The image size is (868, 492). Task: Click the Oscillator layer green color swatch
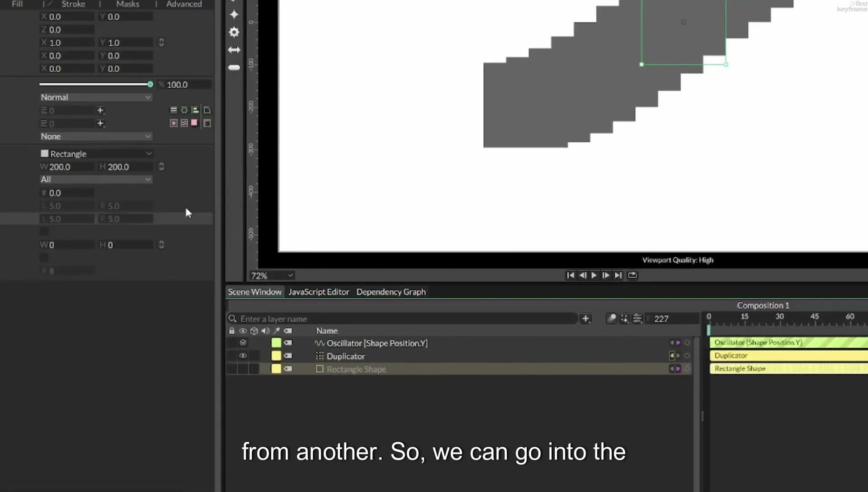point(276,343)
